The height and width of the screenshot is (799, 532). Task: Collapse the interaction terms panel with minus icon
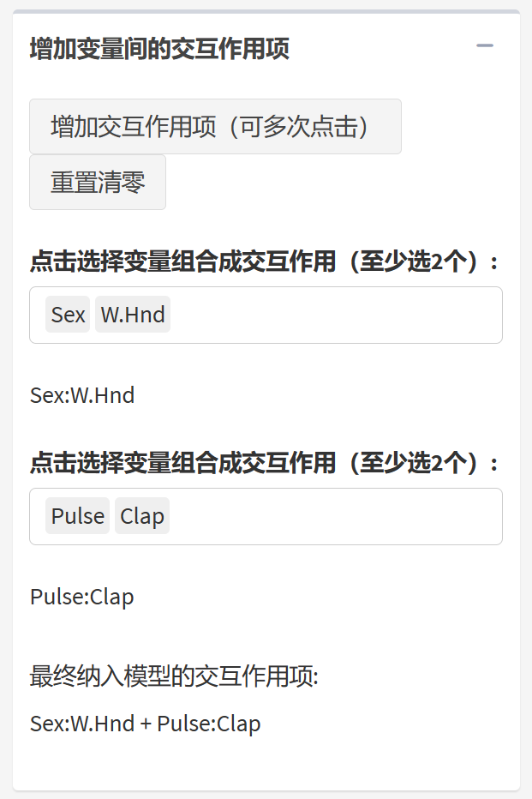[485, 46]
